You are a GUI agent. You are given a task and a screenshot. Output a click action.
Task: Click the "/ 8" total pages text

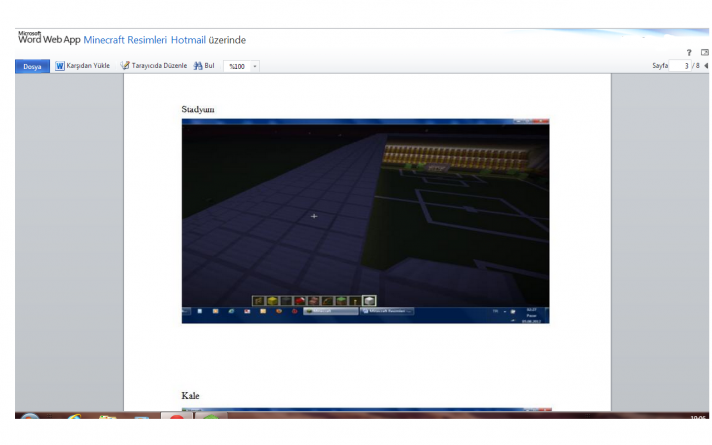[x=696, y=66]
